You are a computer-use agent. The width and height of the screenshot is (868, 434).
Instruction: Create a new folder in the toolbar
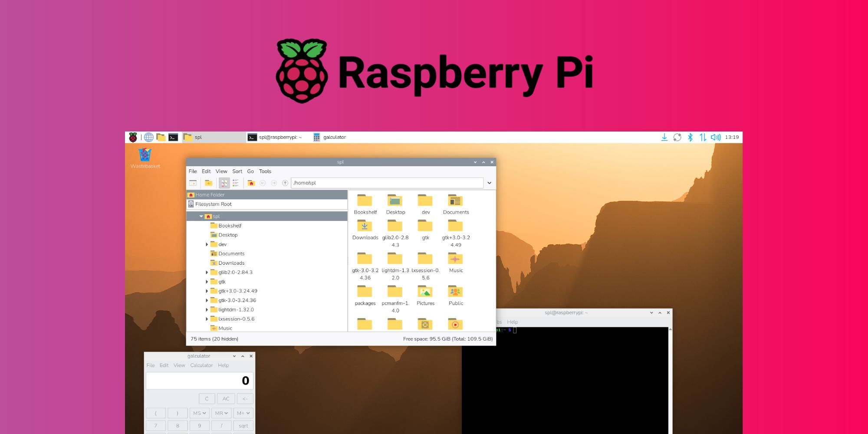click(209, 183)
